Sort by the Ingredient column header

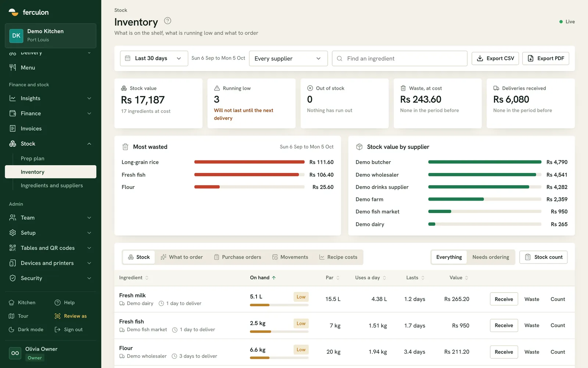click(134, 277)
